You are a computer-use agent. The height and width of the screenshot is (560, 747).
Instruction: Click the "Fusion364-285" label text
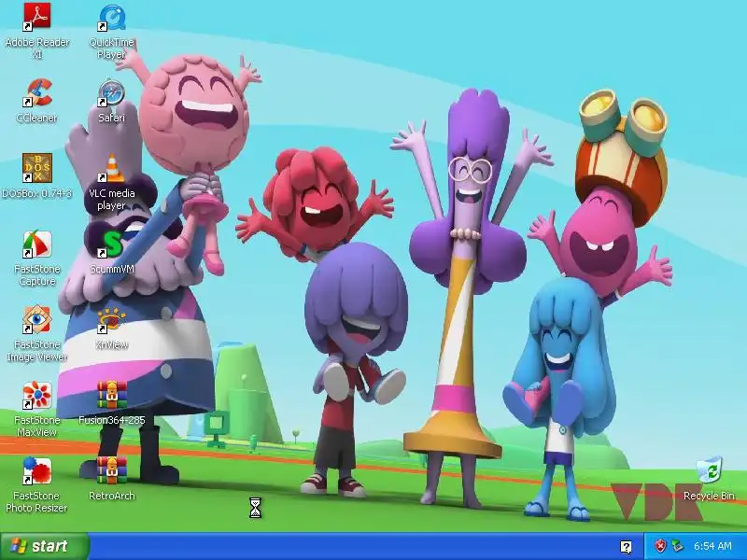(111, 420)
